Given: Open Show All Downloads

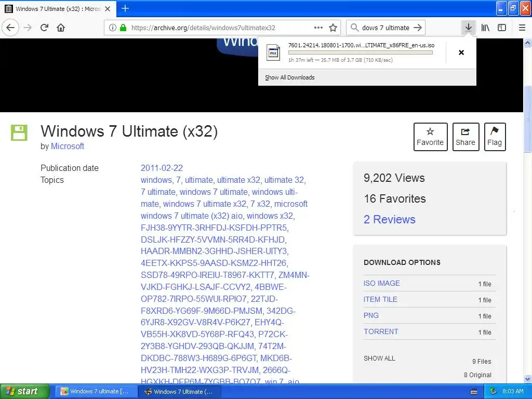Looking at the screenshot, I should [x=290, y=77].
